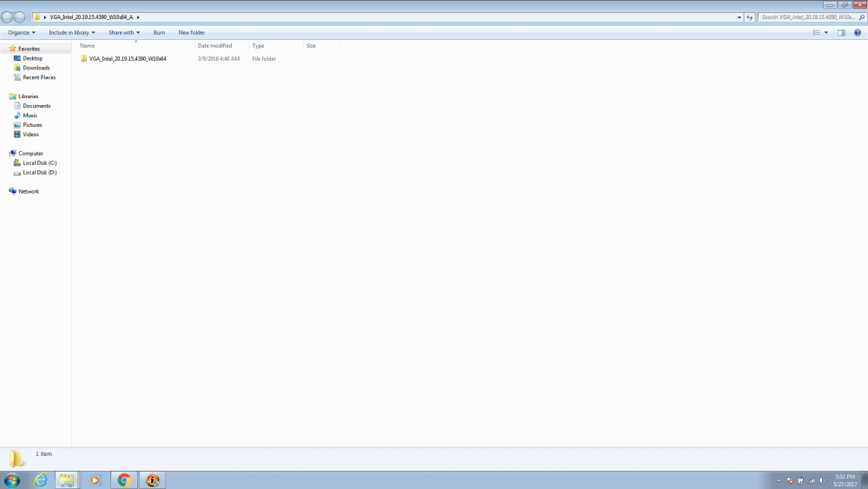868x489 pixels.
Task: Open the orange info app on taskbar
Action: [152, 480]
